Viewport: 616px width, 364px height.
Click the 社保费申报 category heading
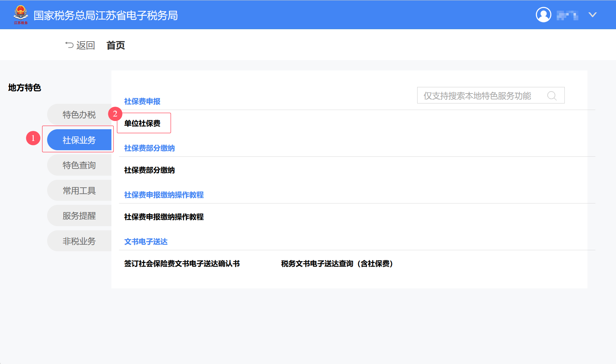(x=143, y=101)
